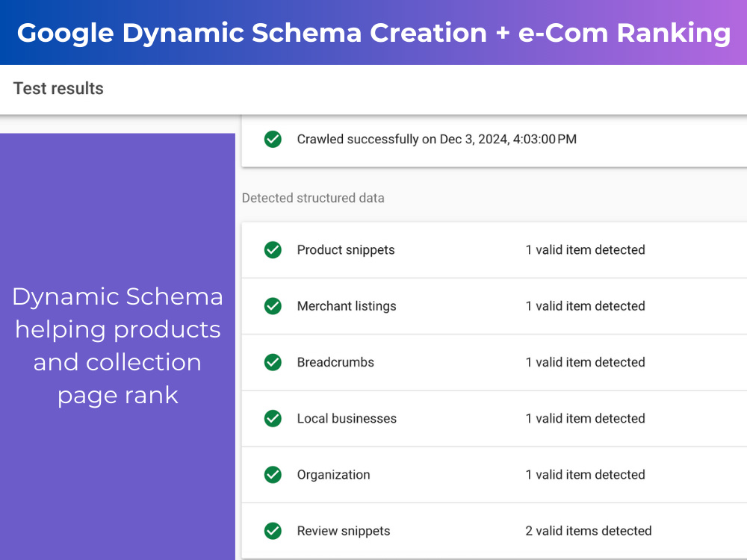Click the Google Dynamic Schema Creation banner title
This screenshot has width=747, height=560.
[373, 33]
